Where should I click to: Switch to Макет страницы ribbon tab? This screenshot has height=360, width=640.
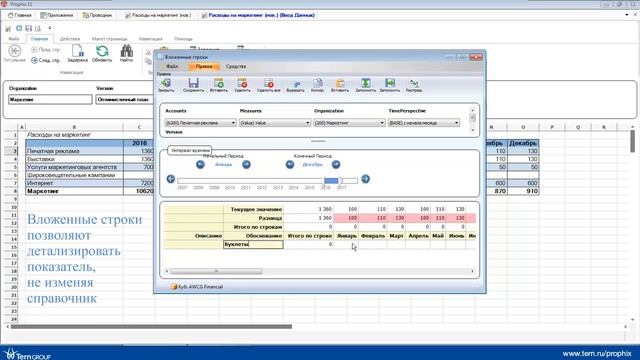[x=109, y=39]
